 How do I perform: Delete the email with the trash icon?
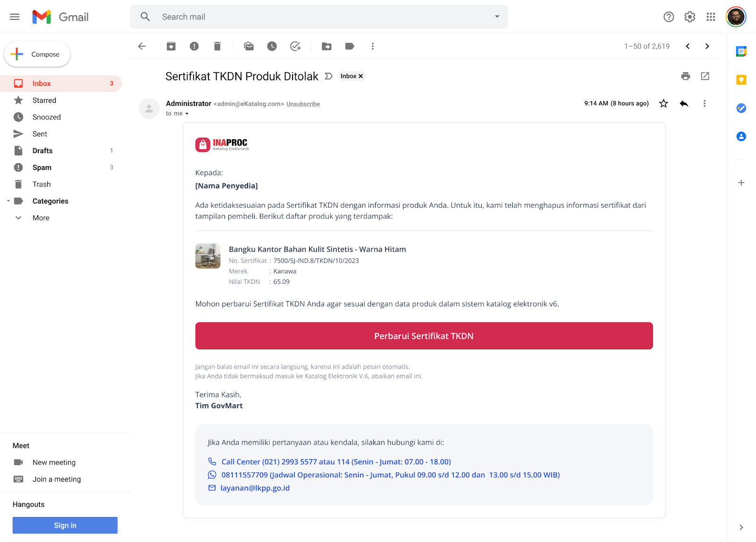click(217, 46)
